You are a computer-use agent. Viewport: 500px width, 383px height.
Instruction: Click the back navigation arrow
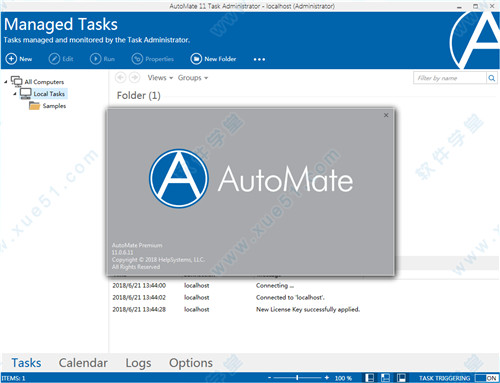120,78
